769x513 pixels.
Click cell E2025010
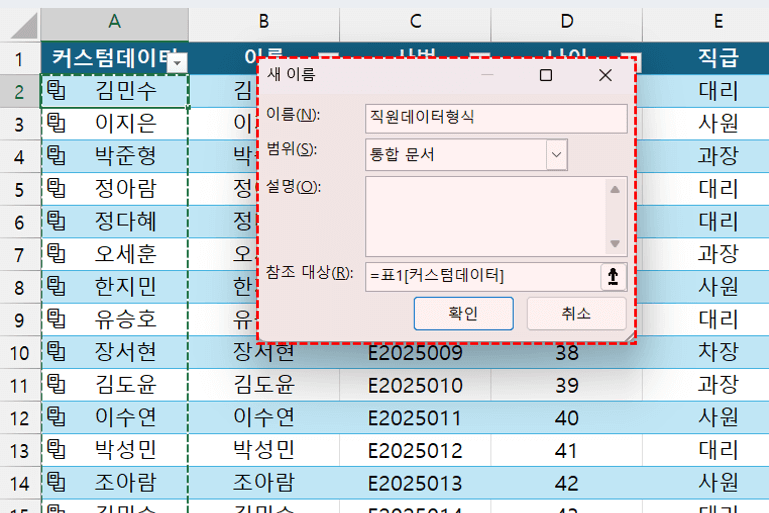click(415, 385)
